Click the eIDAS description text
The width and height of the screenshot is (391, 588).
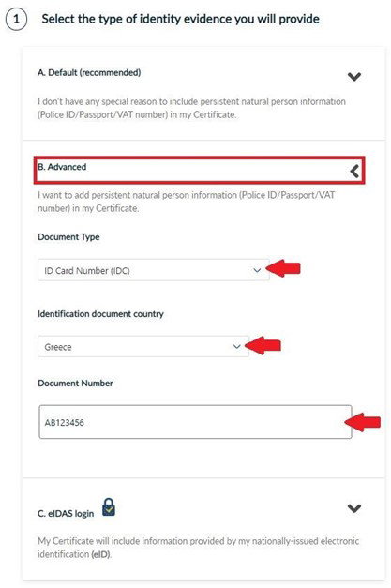[198, 548]
